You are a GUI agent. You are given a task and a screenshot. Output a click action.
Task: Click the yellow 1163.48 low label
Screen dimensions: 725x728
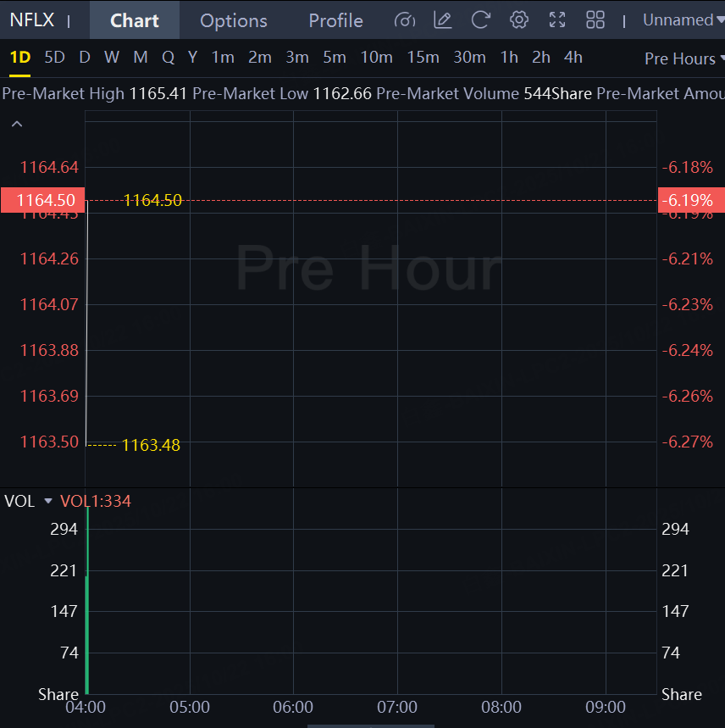pyautogui.click(x=151, y=445)
